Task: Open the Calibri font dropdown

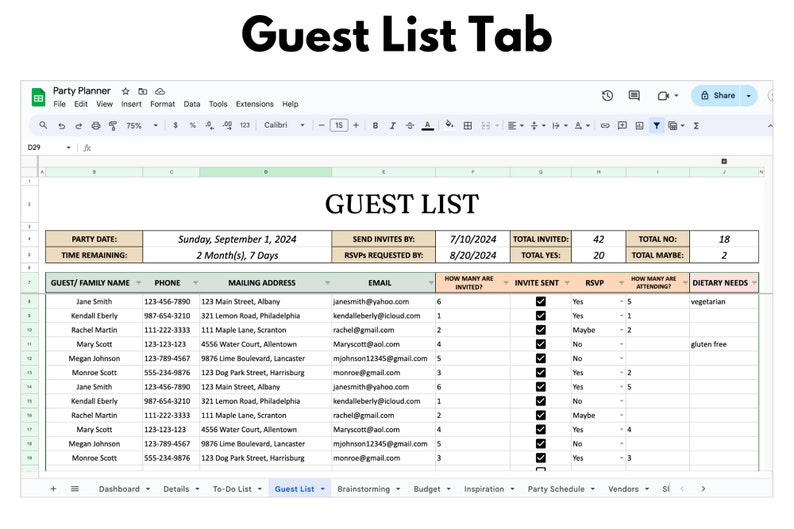Action: 284,125
